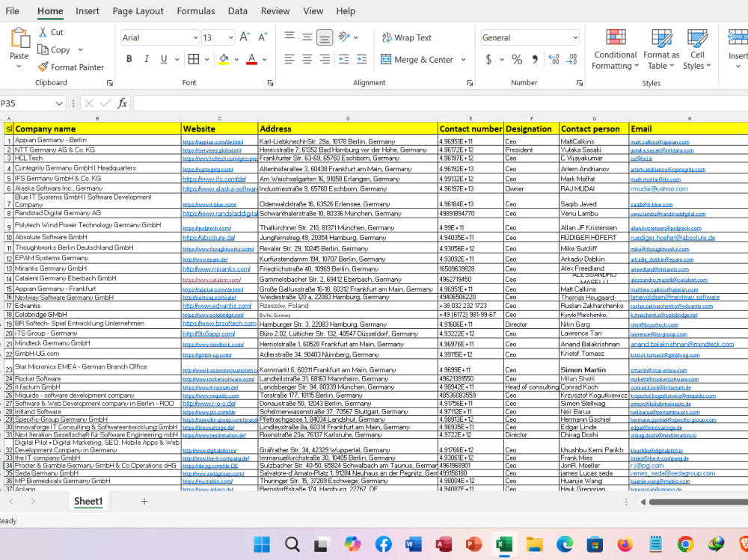748x560 pixels.
Task: Open the Page Layout ribbon tab
Action: pyautogui.click(x=138, y=11)
